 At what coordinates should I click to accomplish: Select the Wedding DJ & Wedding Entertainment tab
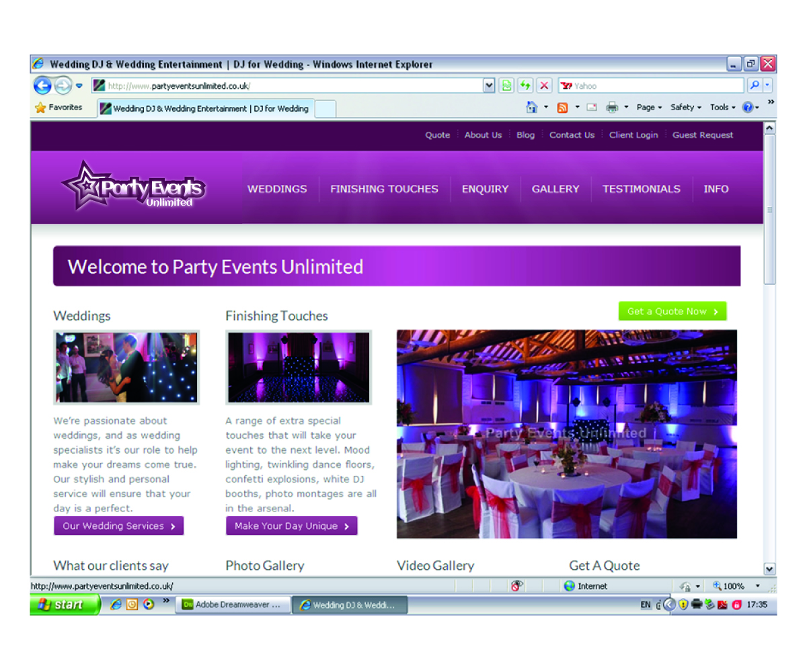pyautogui.click(x=205, y=109)
